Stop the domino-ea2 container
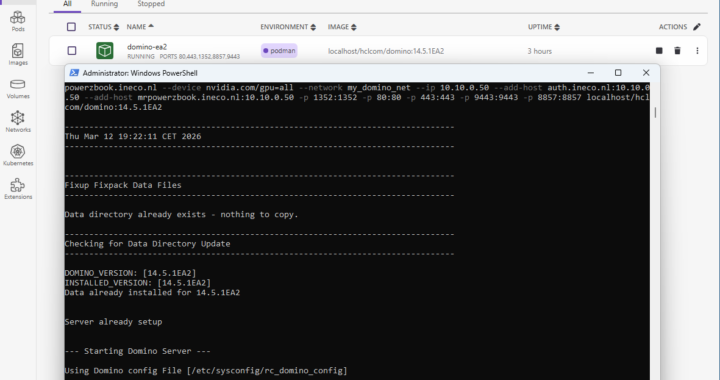Image resolution: width=720 pixels, height=380 pixels. (659, 50)
